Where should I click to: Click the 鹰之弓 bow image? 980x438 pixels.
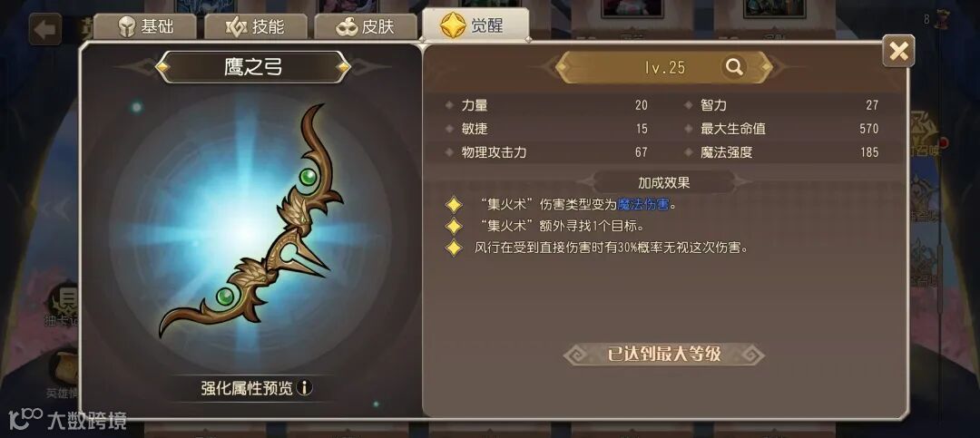point(250,221)
